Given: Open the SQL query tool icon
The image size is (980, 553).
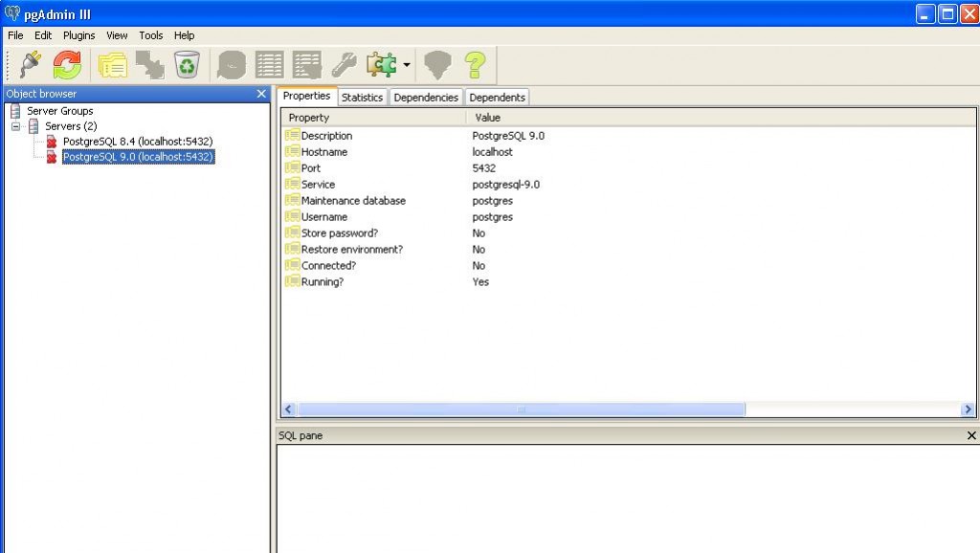Looking at the screenshot, I should pyautogui.click(x=232, y=65).
